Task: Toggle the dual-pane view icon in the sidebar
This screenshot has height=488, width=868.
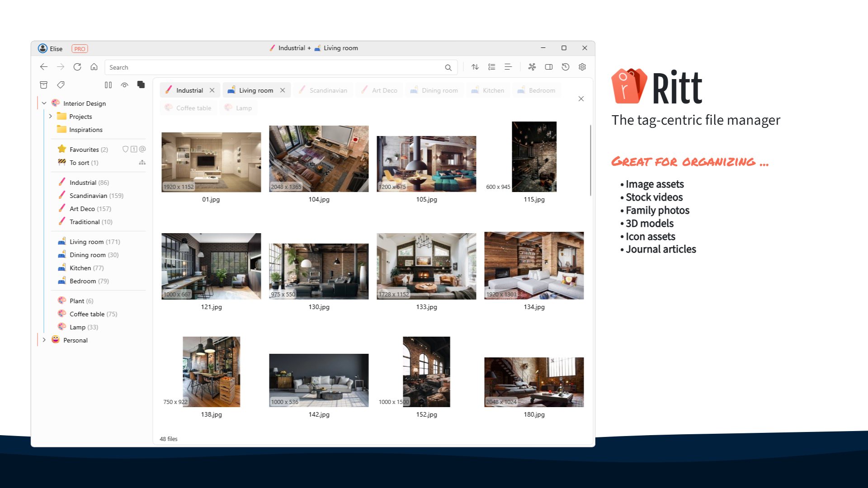Action: (x=108, y=85)
